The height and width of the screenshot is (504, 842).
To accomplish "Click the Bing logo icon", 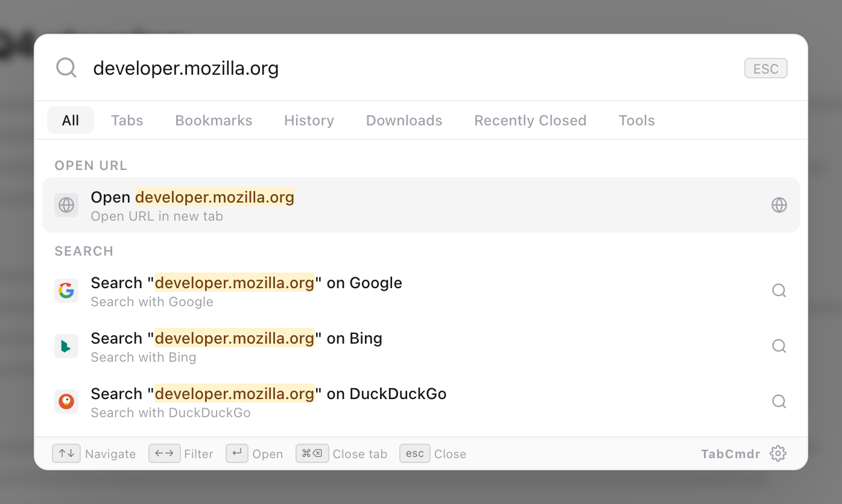I will 66,346.
